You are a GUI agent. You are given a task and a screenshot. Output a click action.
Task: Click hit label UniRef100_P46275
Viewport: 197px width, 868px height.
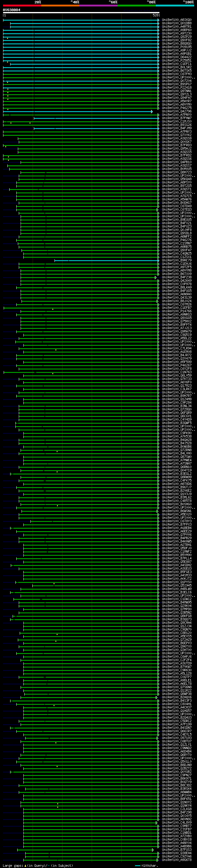176,108
